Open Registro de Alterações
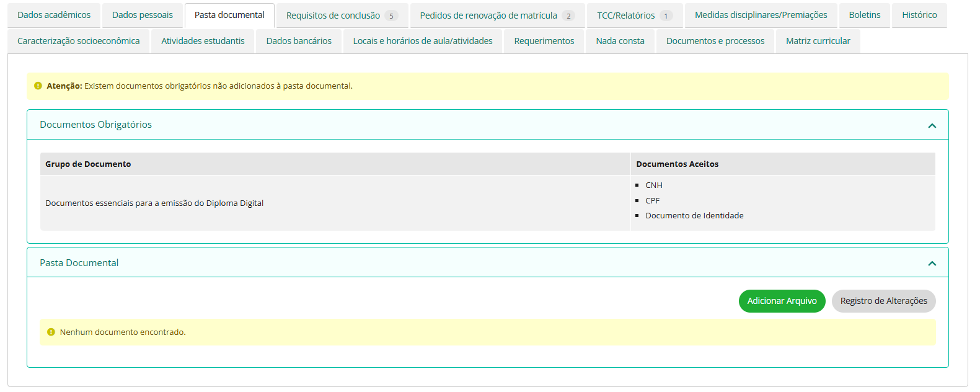Viewport: 980px width, 392px height. (883, 301)
